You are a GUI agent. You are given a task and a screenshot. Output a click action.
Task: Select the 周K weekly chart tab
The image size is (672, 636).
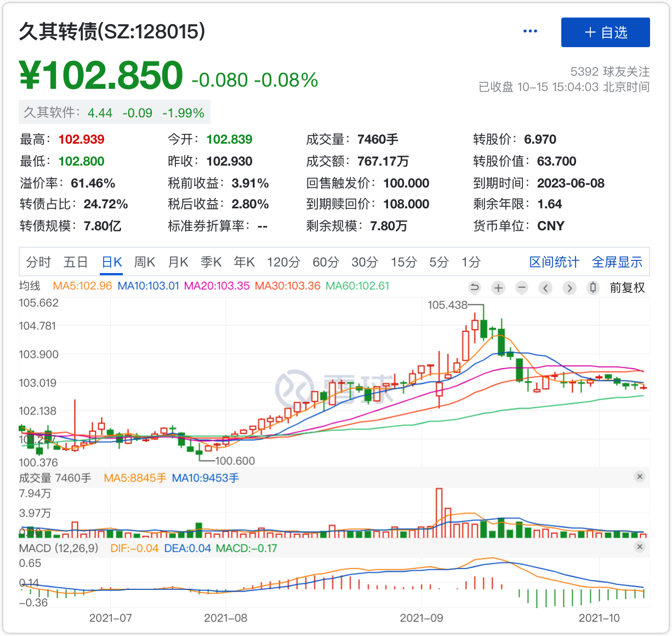145,262
